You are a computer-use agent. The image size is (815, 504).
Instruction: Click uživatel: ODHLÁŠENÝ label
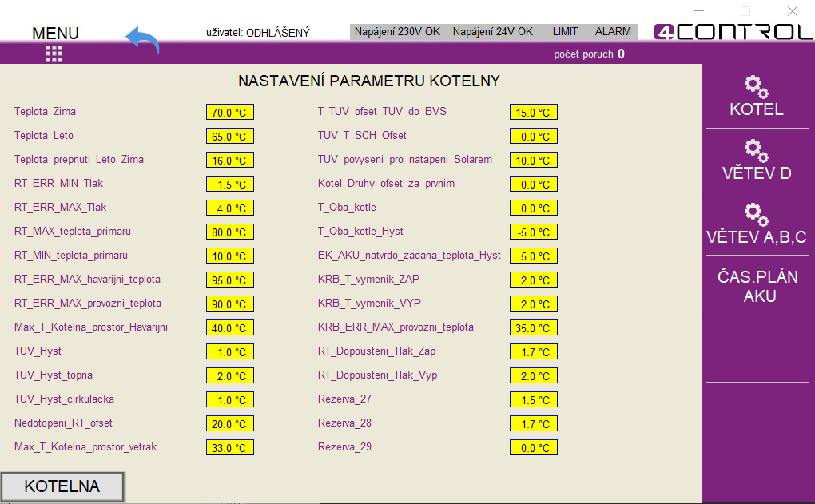point(258,33)
